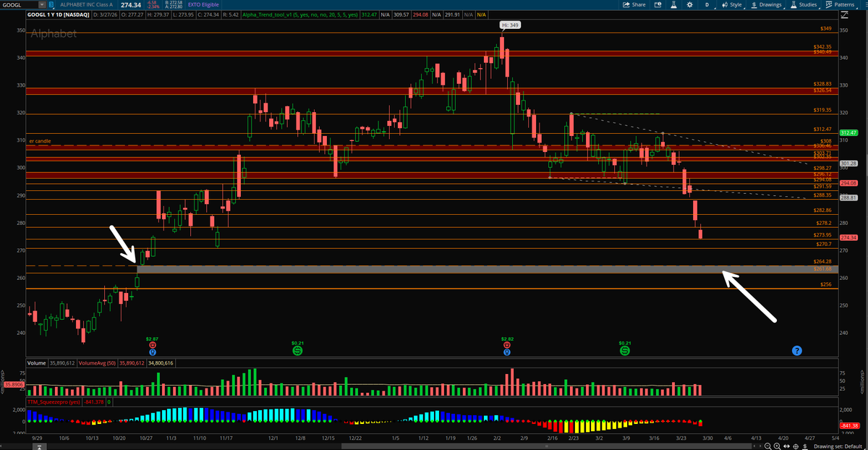868x450 pixels.
Task: Click the Hi: 349 price bubble
Action: [x=509, y=25]
